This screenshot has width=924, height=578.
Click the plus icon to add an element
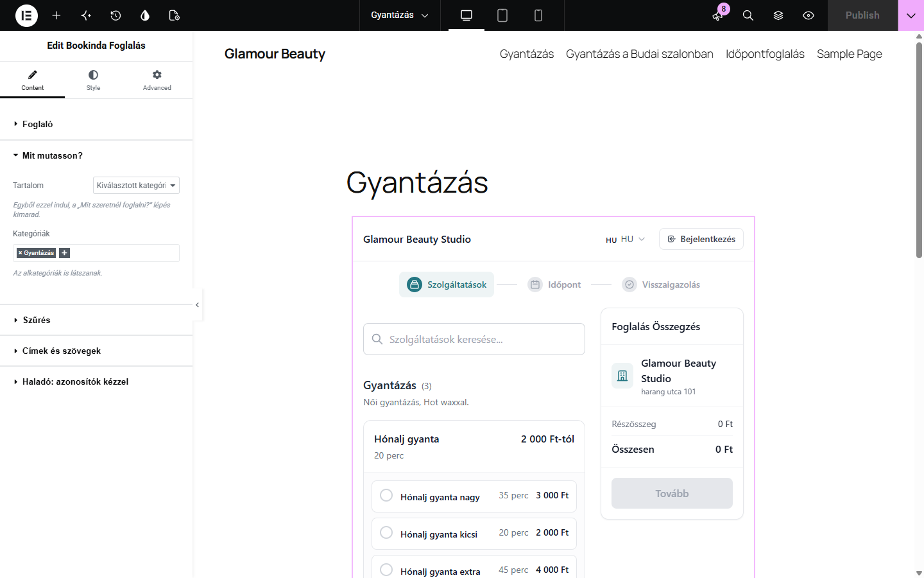click(56, 15)
